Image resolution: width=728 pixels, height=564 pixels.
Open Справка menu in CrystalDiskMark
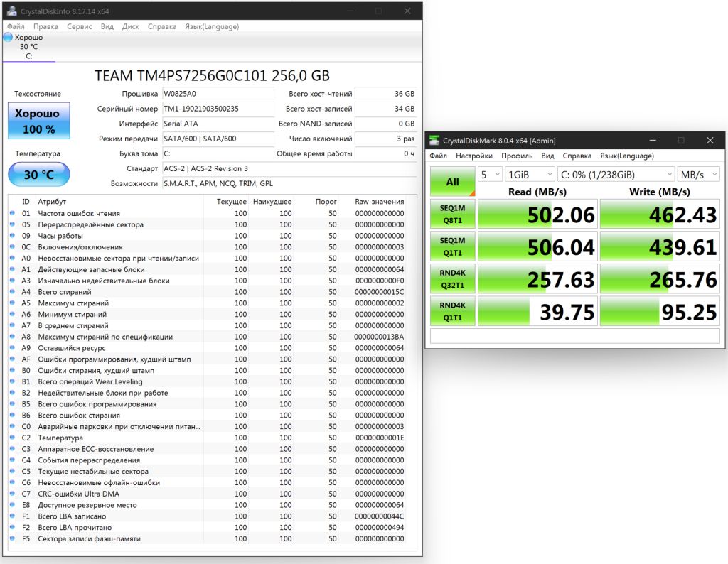[x=577, y=156]
